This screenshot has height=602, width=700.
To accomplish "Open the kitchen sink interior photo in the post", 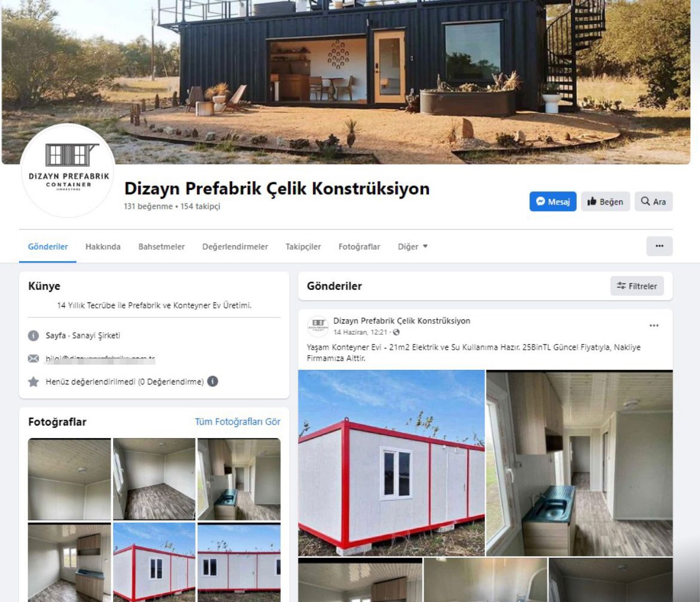I will (579, 463).
